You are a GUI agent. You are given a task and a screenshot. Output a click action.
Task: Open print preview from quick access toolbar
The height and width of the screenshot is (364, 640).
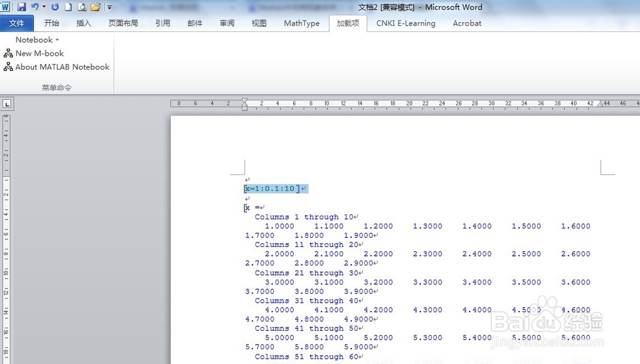(82, 7)
